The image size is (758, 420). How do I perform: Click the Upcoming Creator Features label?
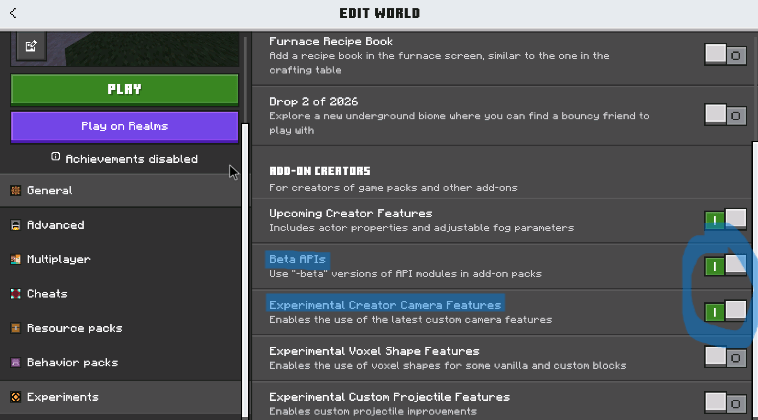coord(350,213)
